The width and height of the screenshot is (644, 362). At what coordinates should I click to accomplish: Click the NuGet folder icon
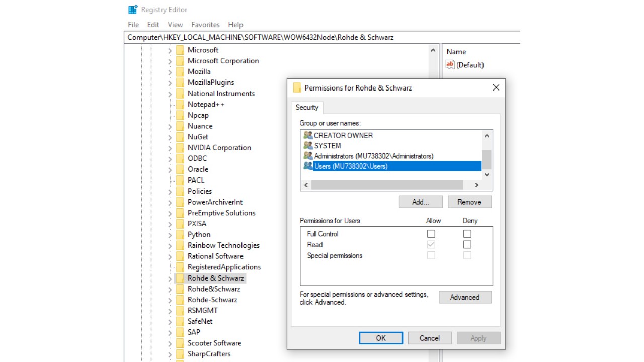coord(180,137)
